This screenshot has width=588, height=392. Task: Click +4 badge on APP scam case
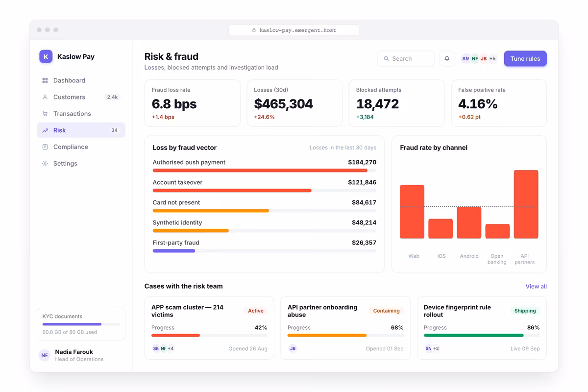(x=171, y=348)
